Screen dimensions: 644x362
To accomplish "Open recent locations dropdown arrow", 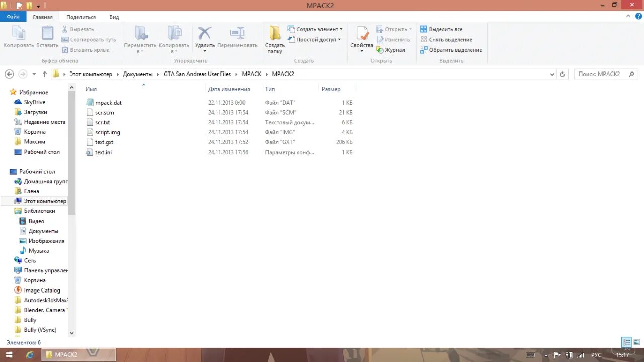I will pos(34,74).
